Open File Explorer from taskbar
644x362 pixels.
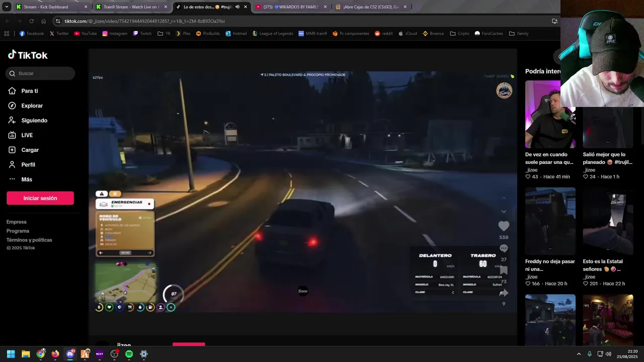click(x=26, y=354)
